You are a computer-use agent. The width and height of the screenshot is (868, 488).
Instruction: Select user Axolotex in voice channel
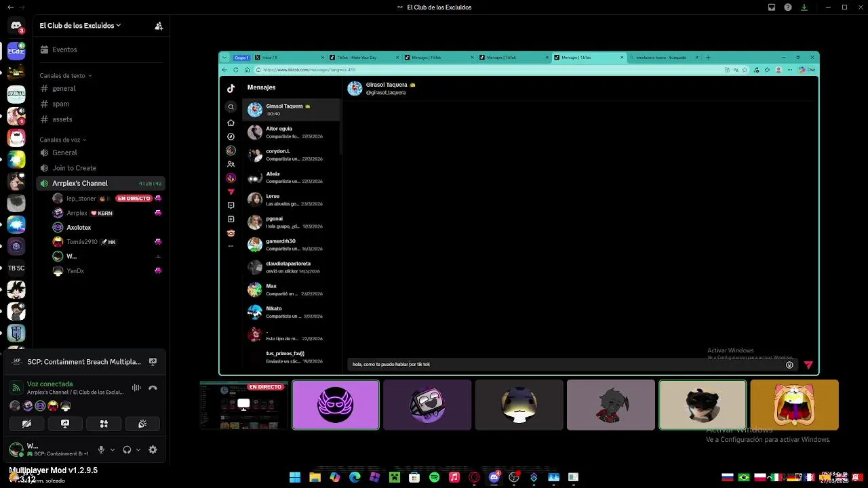pos(79,228)
